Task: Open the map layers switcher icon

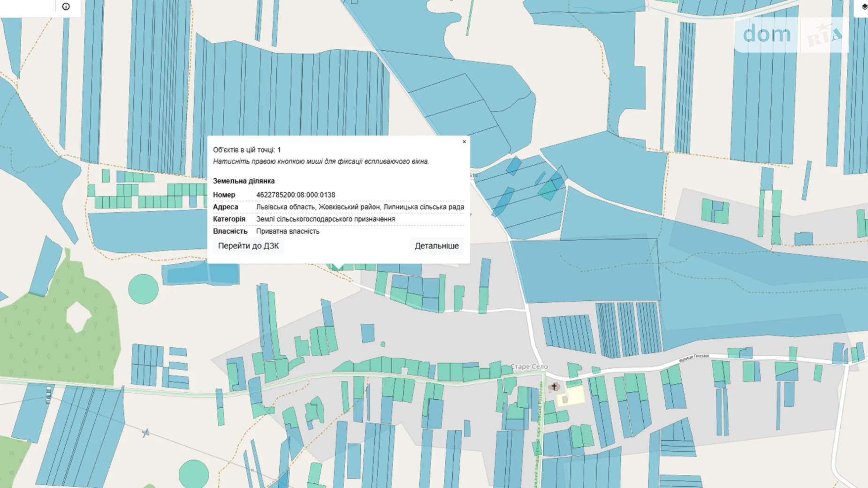Action: [864, 7]
